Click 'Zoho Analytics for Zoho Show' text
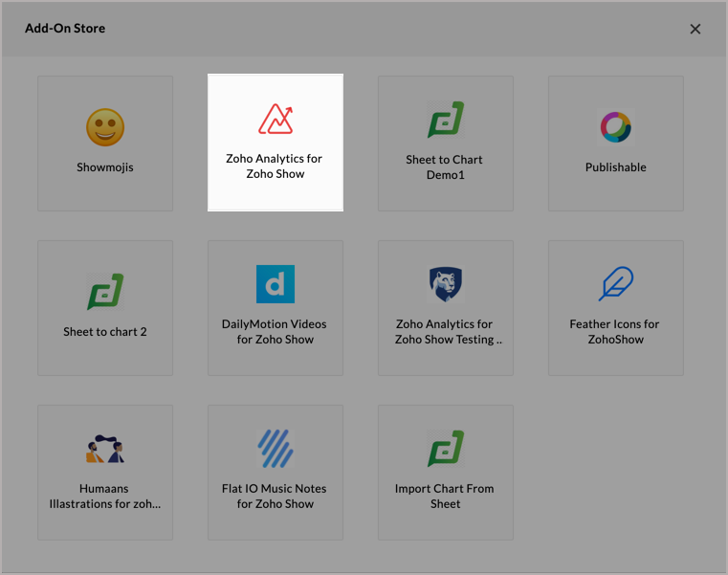 [275, 166]
